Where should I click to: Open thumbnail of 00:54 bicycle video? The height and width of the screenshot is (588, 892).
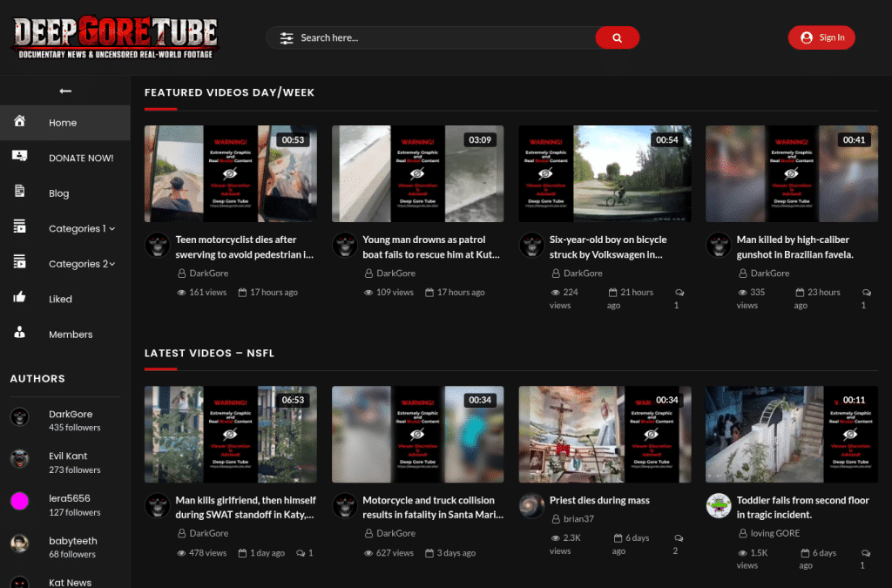coord(605,173)
